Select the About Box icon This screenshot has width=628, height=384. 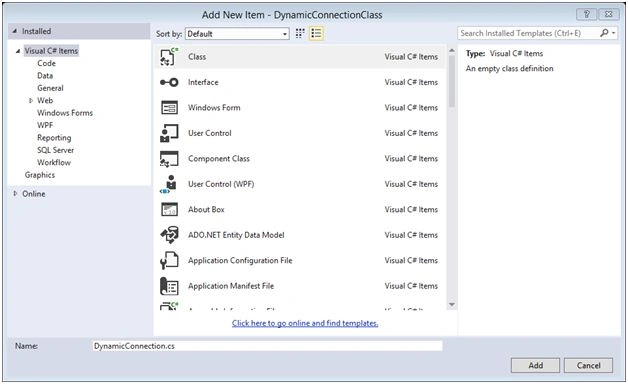[169, 209]
